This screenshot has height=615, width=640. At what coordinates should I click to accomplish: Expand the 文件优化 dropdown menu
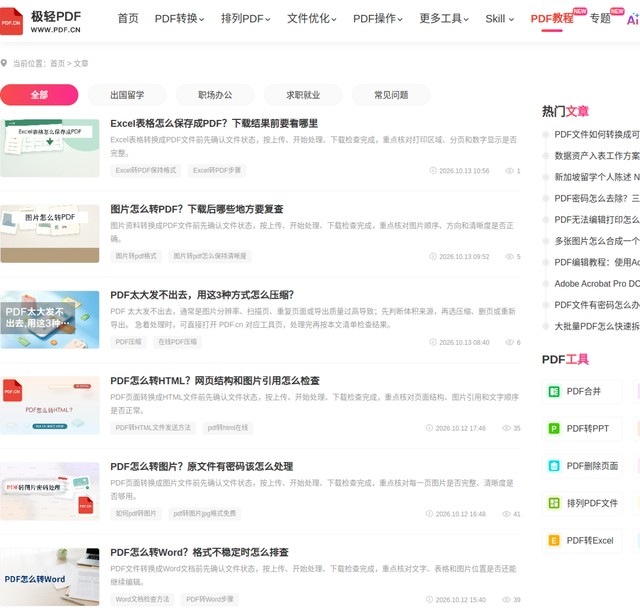[312, 19]
